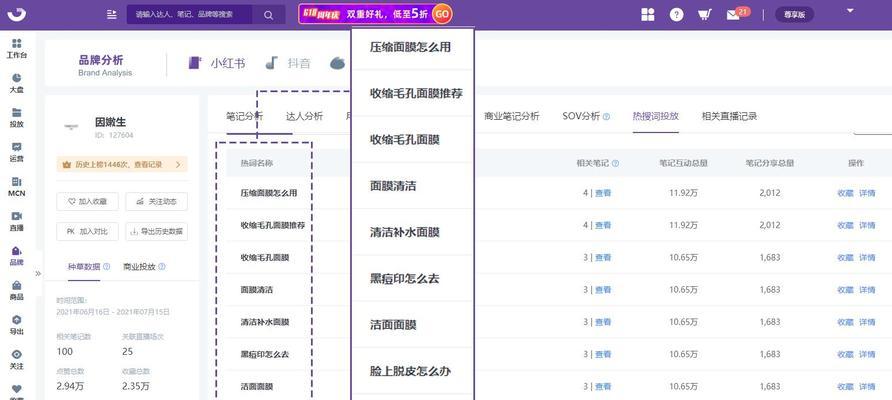Open the 关注 follow sidebar icon
Image resolution: width=892 pixels, height=400 pixels.
pos(16,360)
